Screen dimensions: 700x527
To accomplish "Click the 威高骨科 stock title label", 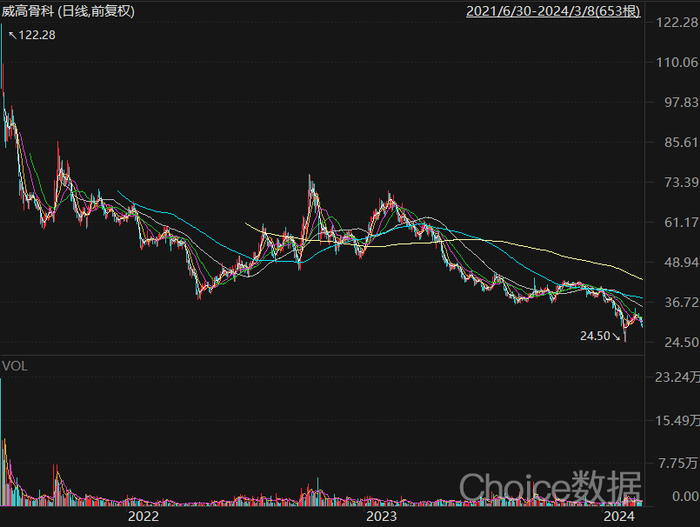I will [x=68, y=11].
